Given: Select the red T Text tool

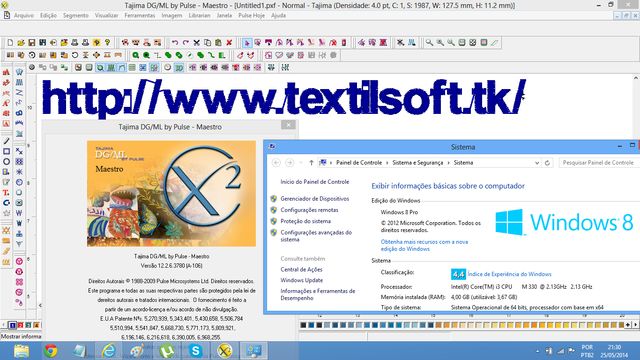Looking at the screenshot, I should coord(6,193).
